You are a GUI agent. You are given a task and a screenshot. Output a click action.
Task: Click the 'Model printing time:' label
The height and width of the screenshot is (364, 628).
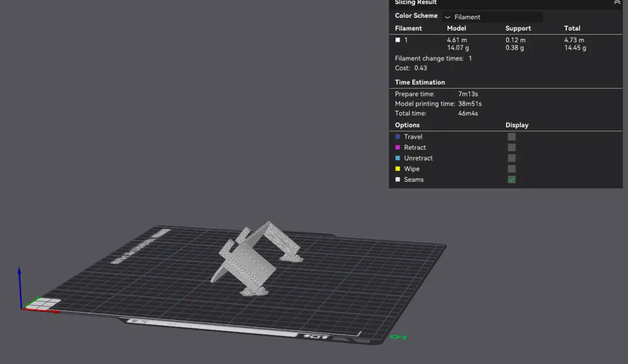425,104
